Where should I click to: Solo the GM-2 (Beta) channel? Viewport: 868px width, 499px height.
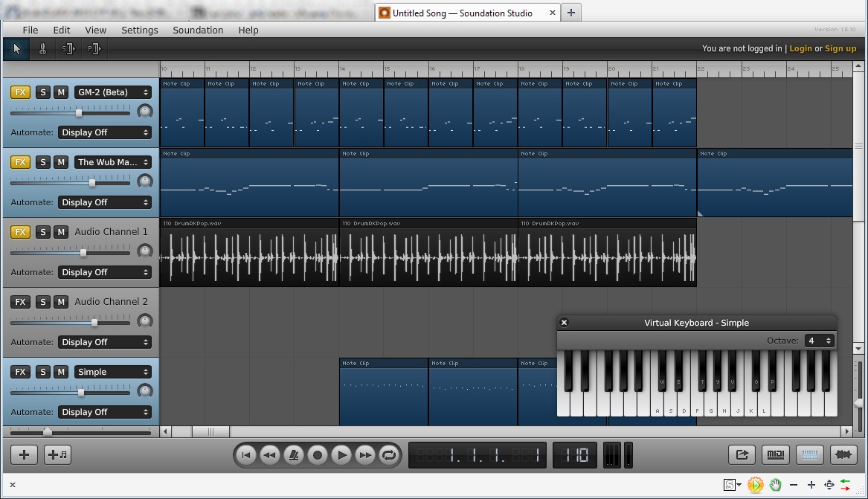click(x=42, y=92)
